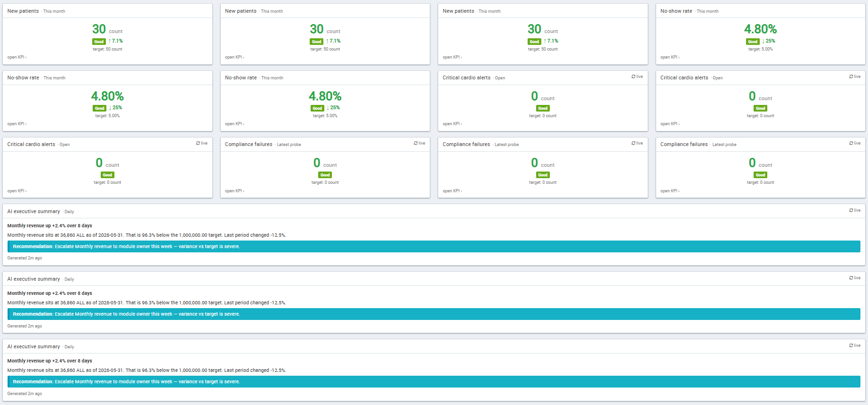Screen dimensions: 868x405
Task: Click Good badge in top-row No-show rate card
Action: pyautogui.click(x=753, y=42)
